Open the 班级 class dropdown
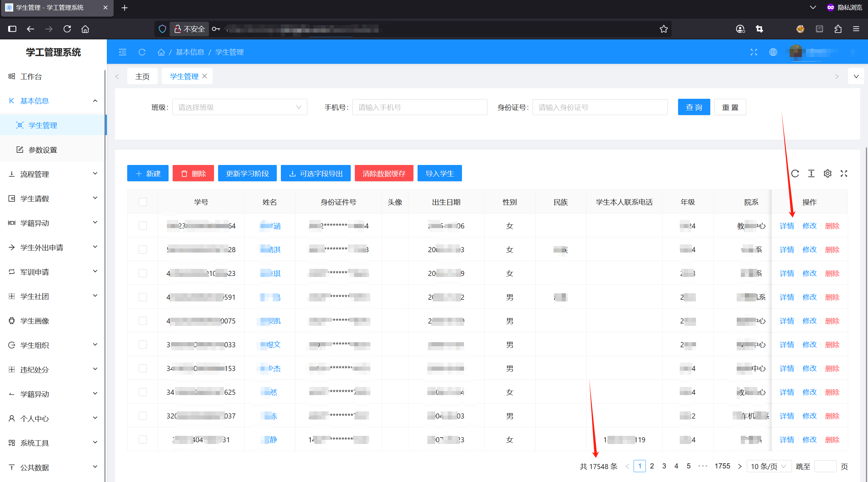Image resolution: width=868 pixels, height=482 pixels. coord(239,107)
